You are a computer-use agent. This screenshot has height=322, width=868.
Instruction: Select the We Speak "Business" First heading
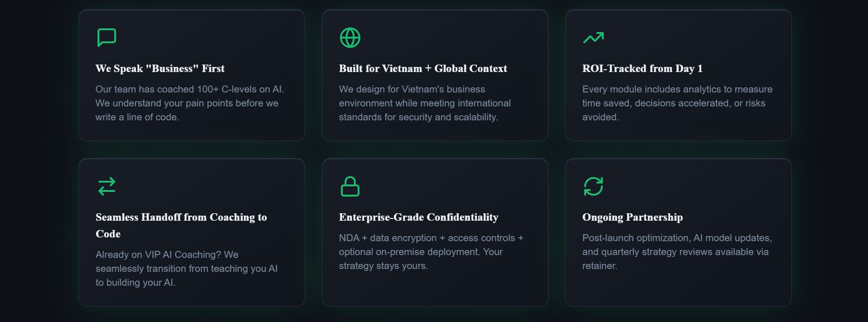pyautogui.click(x=160, y=69)
